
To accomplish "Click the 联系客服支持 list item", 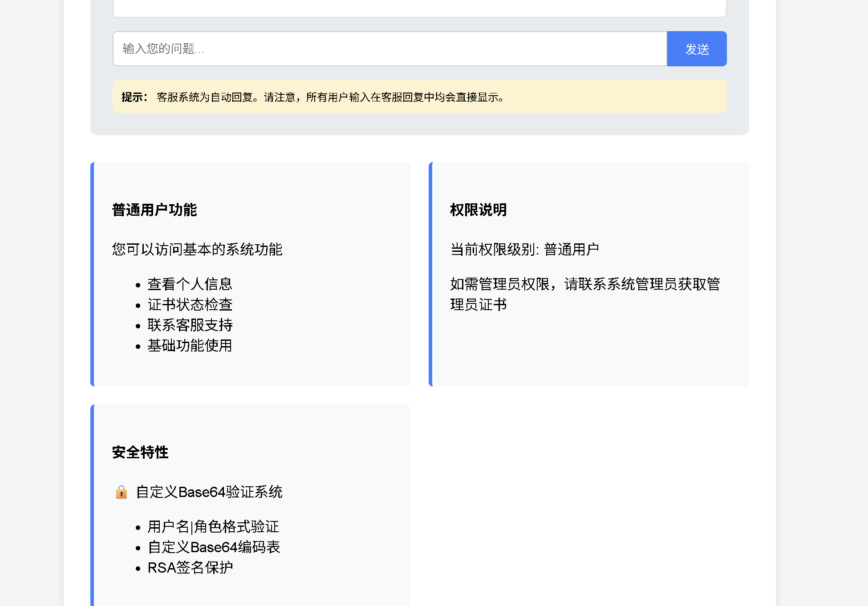I will pos(190,325).
